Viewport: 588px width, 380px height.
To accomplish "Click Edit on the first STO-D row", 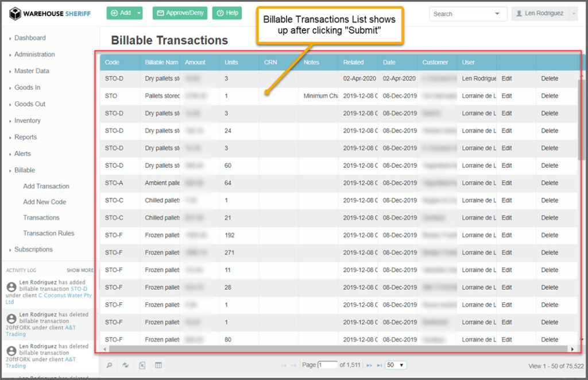I will [x=506, y=79].
